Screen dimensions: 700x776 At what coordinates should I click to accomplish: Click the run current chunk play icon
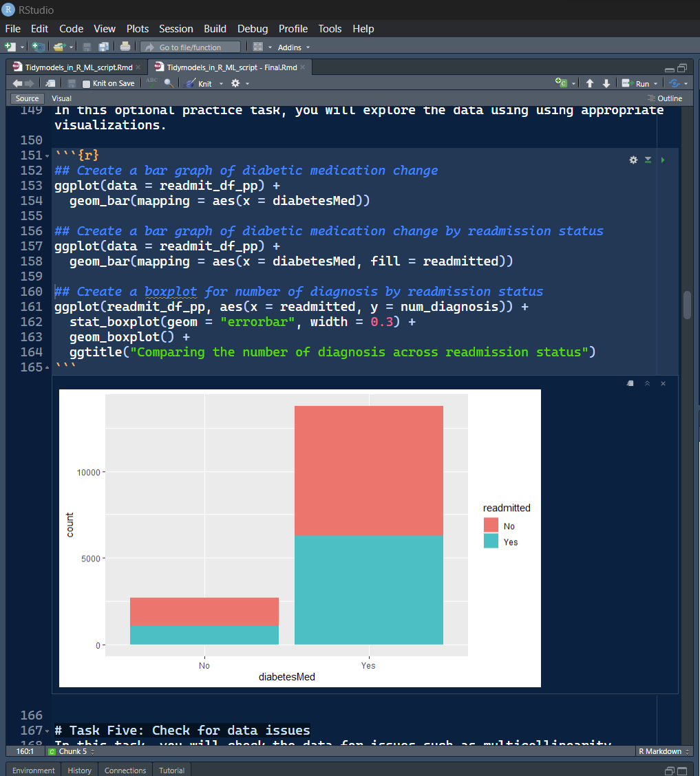coord(663,160)
